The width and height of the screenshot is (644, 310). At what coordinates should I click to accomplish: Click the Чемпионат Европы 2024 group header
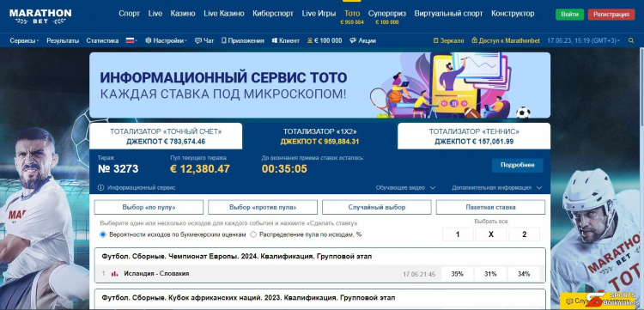coord(237,257)
